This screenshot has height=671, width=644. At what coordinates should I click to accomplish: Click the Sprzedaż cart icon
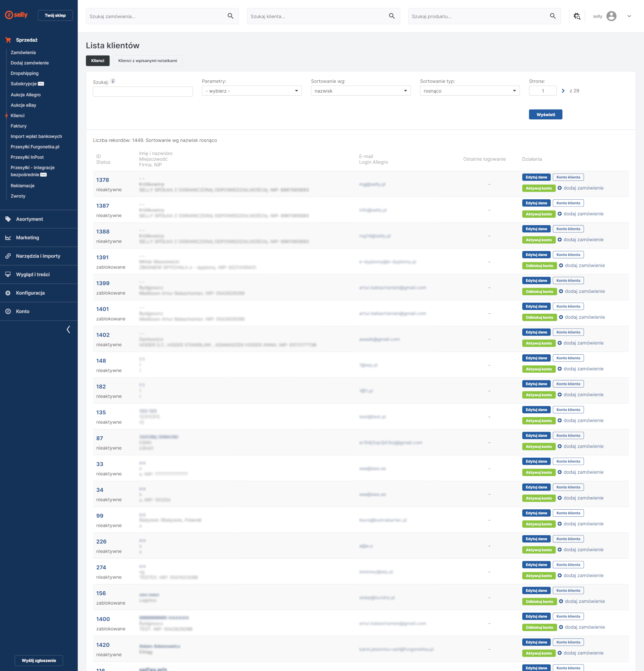pos(8,40)
